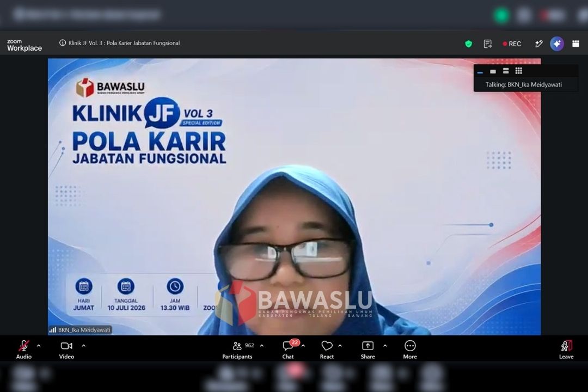Expand the Video options chevron
This screenshot has height=392, width=588.
coord(84,346)
